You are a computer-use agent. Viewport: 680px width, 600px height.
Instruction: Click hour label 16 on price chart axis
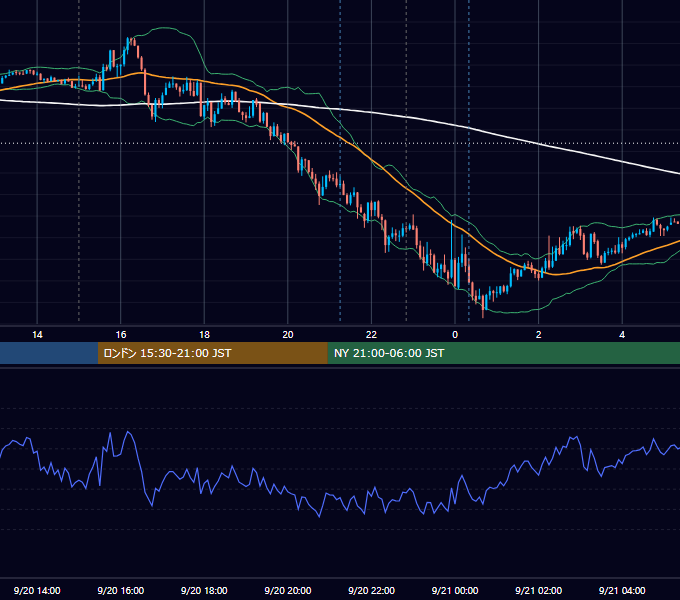click(x=121, y=335)
